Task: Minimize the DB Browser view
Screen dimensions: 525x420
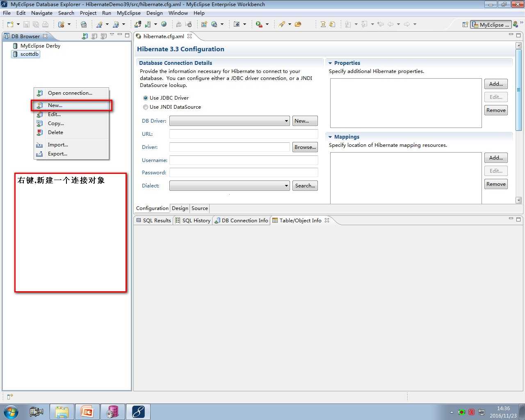Action: [120, 35]
